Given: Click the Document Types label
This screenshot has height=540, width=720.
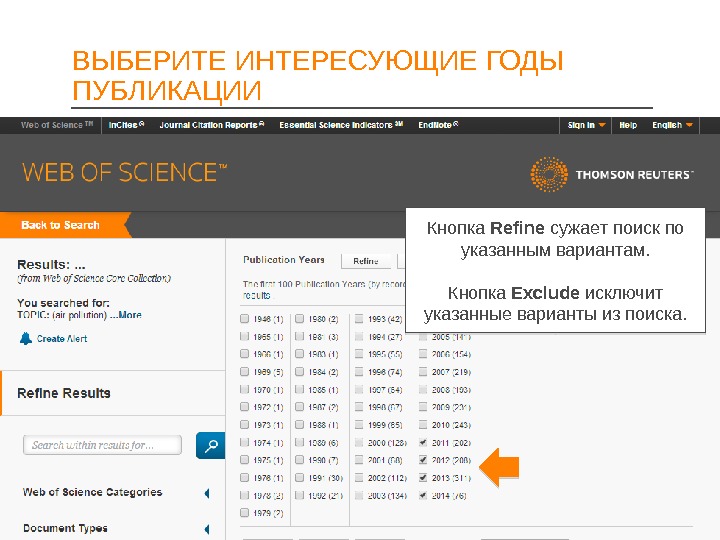Looking at the screenshot, I should 65,528.
